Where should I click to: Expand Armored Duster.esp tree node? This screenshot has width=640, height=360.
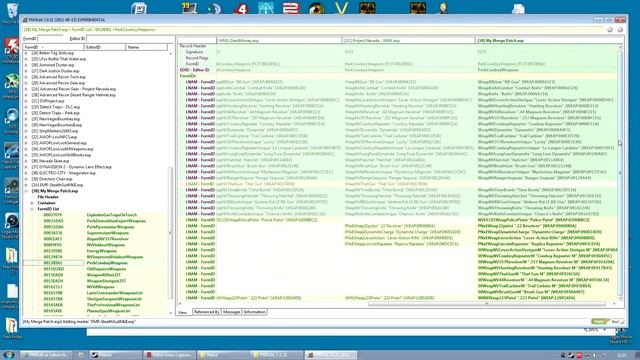(26, 65)
